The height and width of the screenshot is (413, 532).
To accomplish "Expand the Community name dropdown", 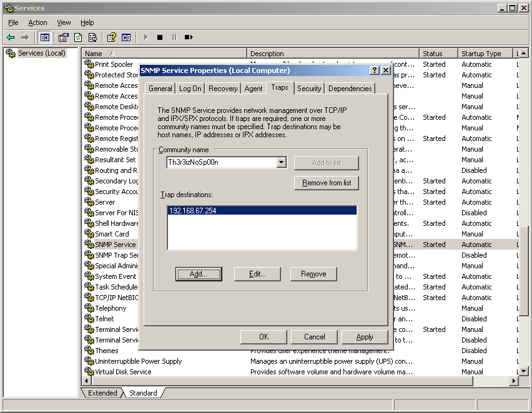I will point(281,163).
